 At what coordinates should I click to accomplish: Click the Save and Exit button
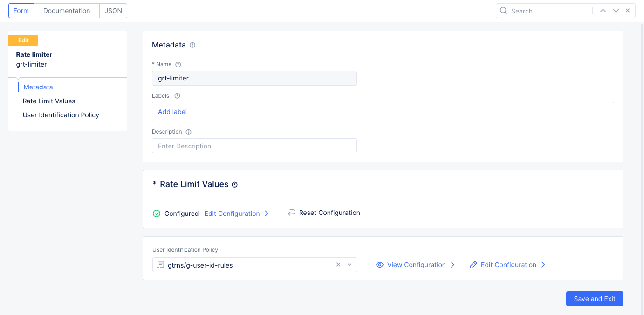click(595, 299)
